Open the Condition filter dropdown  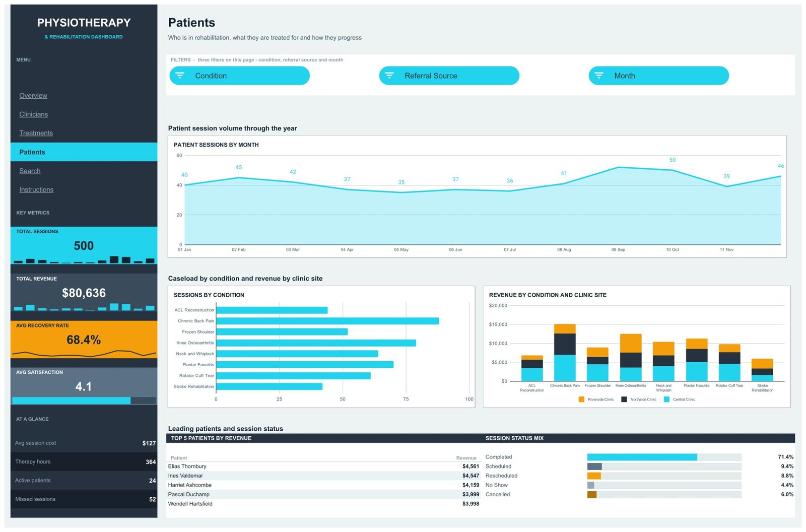pyautogui.click(x=240, y=76)
